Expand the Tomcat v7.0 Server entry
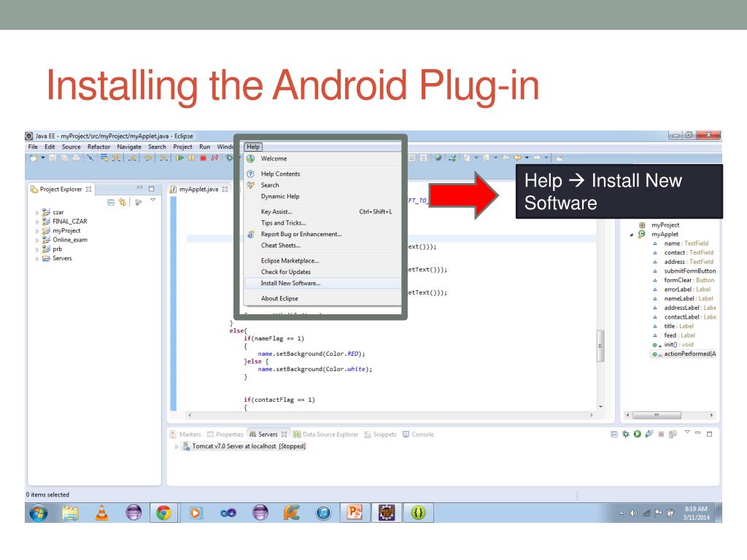Viewport: 747px width, 560px height. pos(177,447)
